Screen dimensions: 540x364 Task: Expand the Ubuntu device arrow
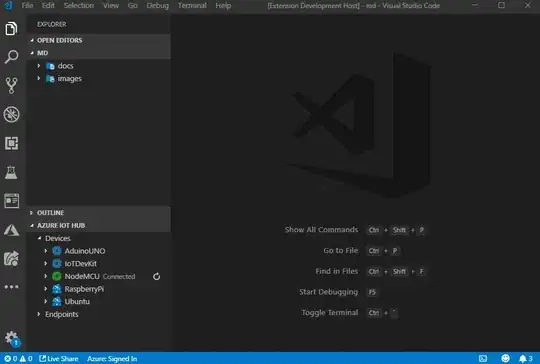coord(46,301)
